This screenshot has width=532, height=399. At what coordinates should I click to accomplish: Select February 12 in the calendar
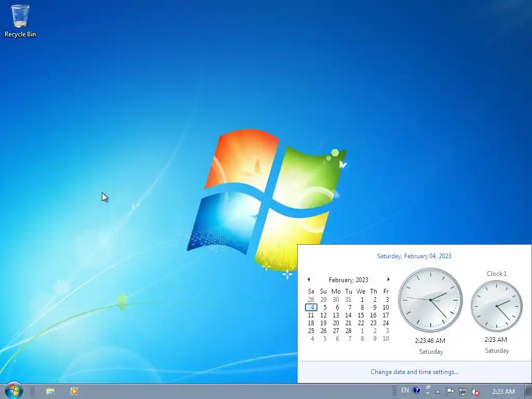click(x=323, y=315)
